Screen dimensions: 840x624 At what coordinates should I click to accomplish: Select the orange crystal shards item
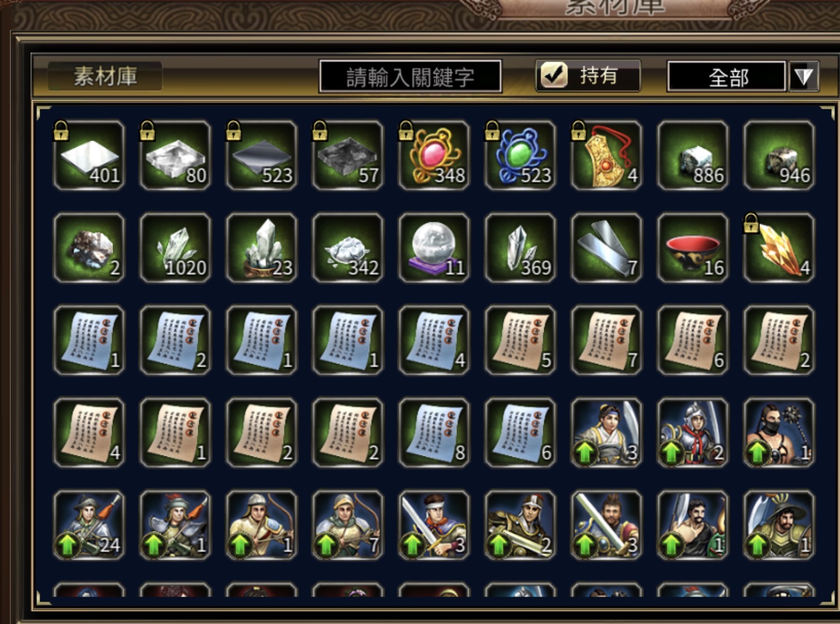pos(779,248)
